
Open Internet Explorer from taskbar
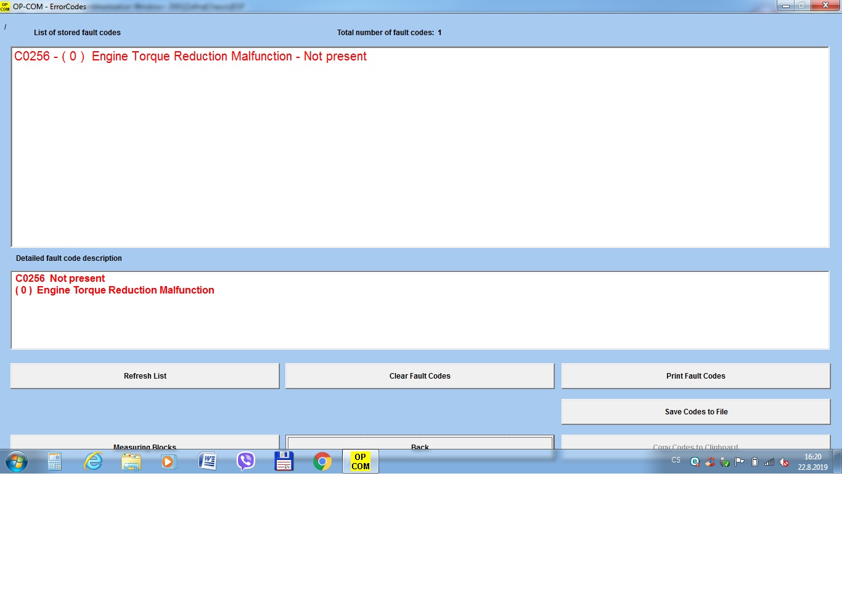93,461
